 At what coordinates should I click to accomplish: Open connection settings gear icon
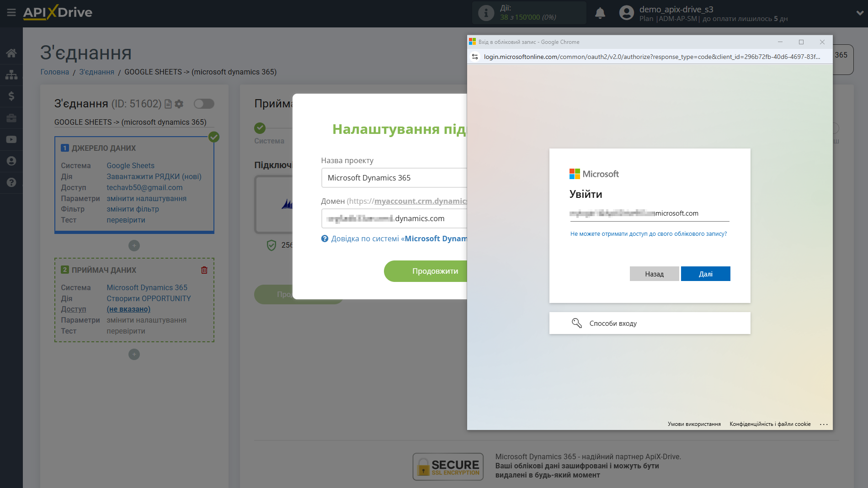[179, 104]
